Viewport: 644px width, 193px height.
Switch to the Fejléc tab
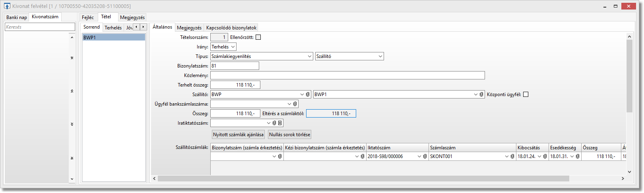(x=88, y=17)
